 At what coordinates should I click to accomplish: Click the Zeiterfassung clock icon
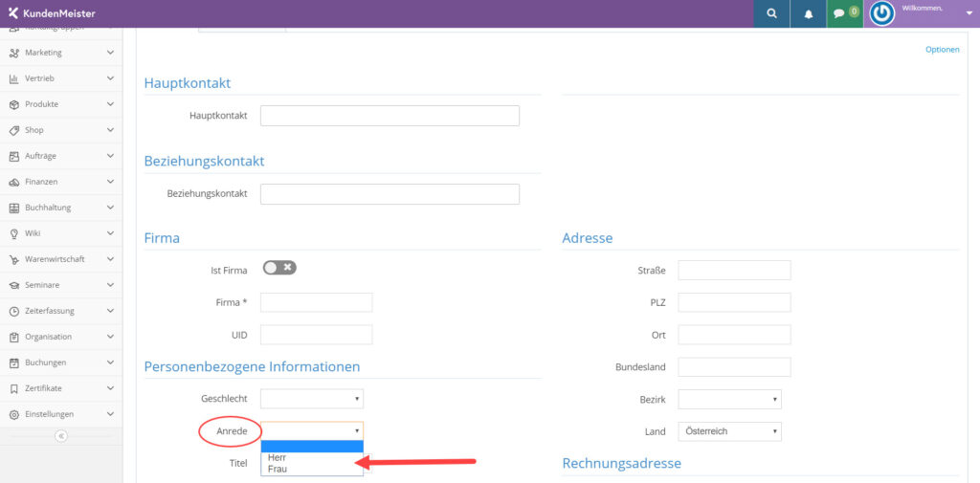(x=13, y=311)
